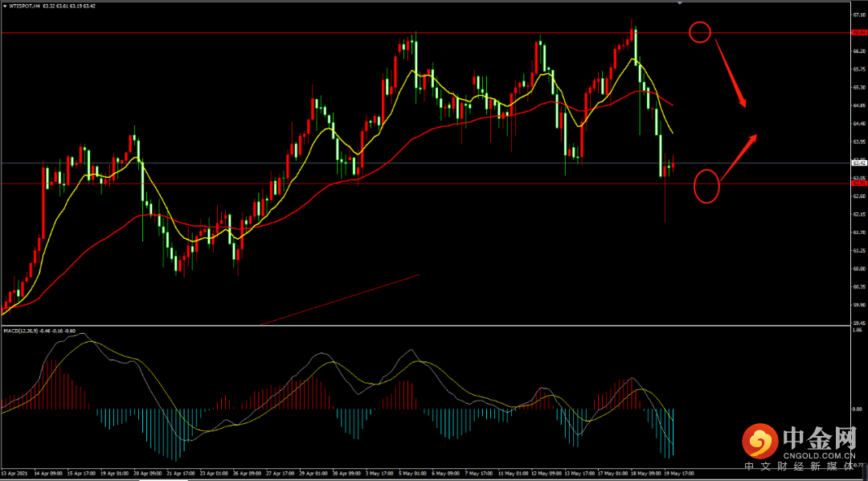Click the 59.90 price axis label
The image size is (868, 481).
859,305
